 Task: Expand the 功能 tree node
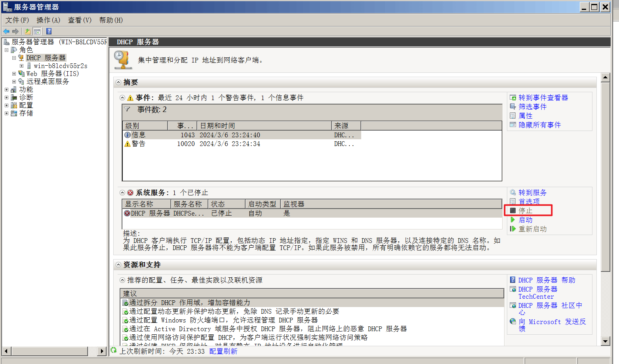coord(6,90)
